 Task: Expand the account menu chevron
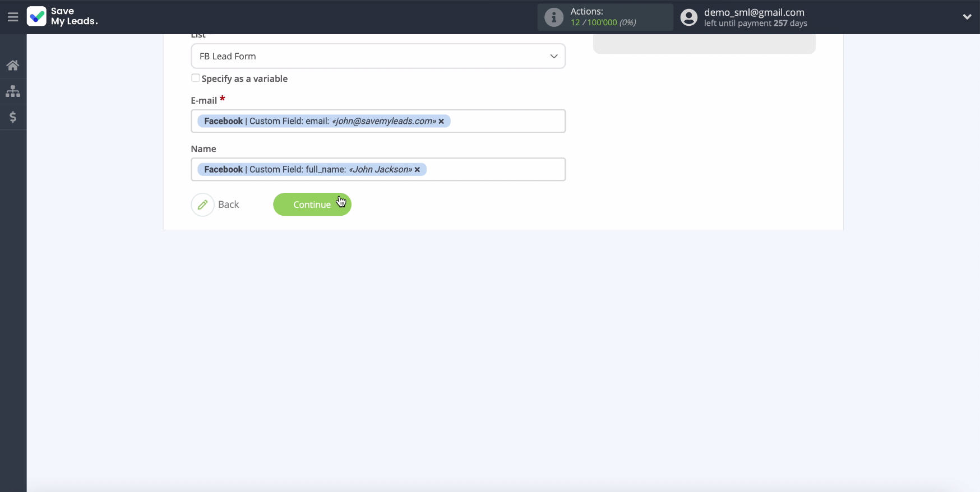(967, 17)
